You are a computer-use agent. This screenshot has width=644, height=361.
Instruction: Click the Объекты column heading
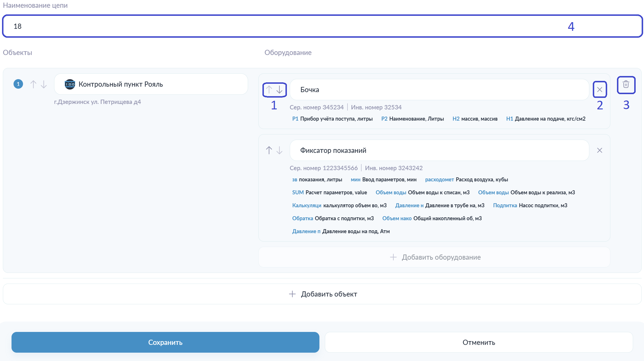pos(18,53)
